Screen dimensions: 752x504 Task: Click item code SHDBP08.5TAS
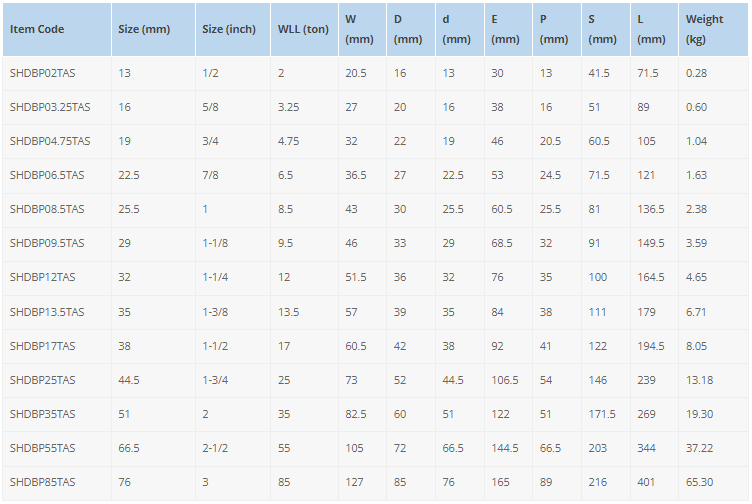coord(47,210)
